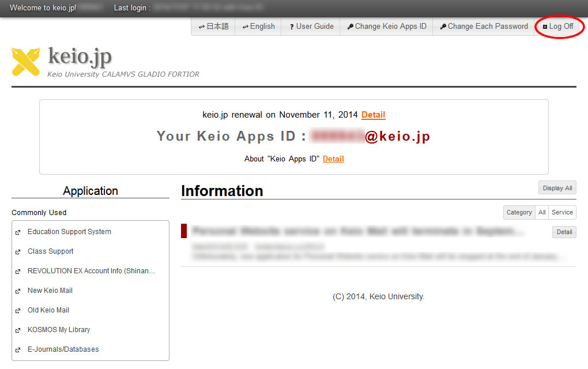Click external link icon beside Old Keio Mail
This screenshot has height=369, width=588.
(18, 311)
